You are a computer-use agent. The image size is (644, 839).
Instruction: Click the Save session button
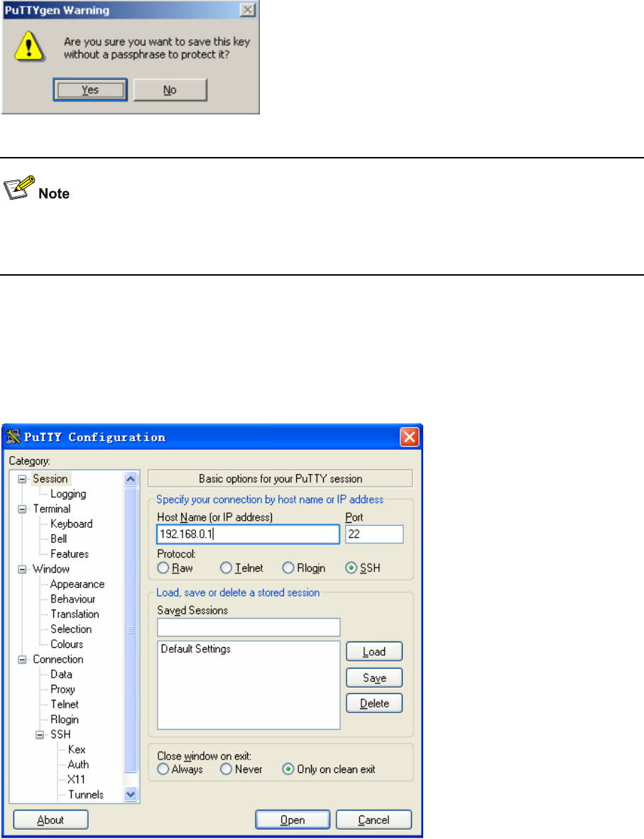click(374, 678)
